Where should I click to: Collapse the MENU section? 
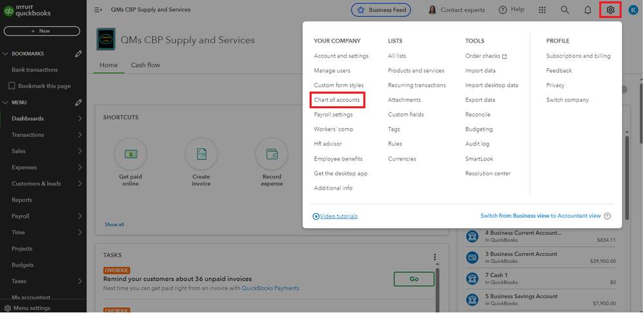coord(5,102)
